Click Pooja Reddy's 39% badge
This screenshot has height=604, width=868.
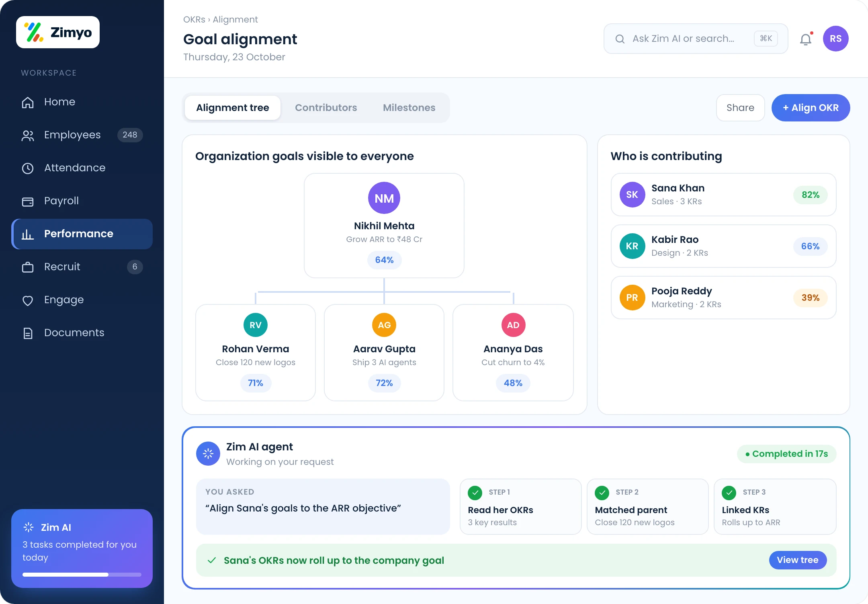[811, 298]
